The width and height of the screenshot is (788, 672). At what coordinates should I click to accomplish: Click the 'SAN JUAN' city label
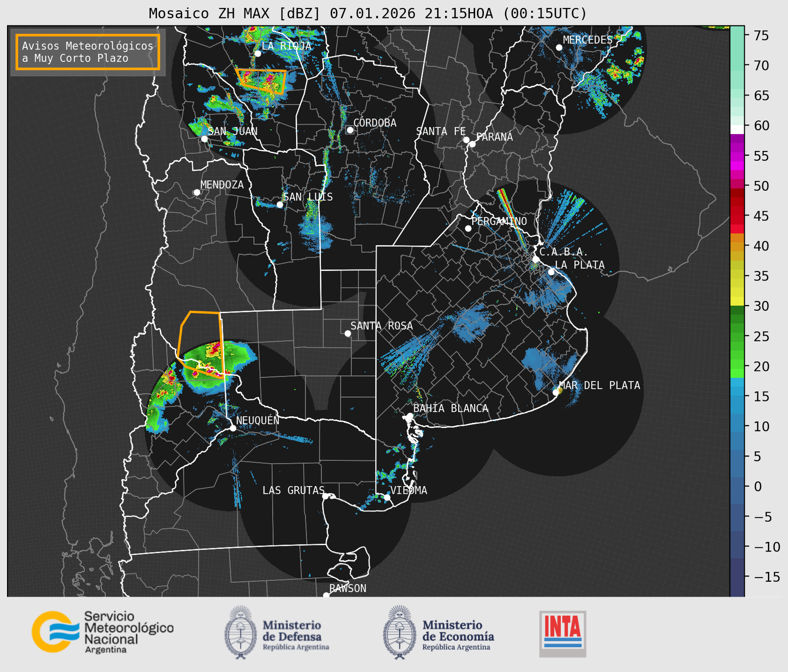[x=233, y=131]
